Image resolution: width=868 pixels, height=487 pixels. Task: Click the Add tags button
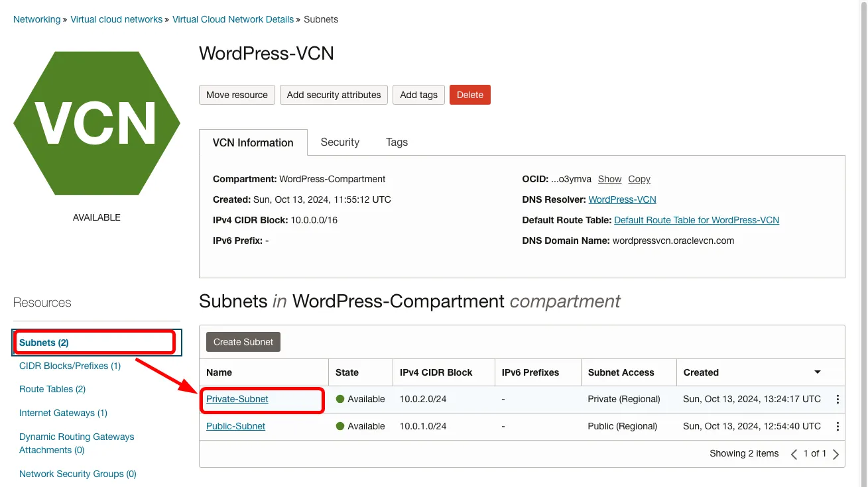click(419, 95)
